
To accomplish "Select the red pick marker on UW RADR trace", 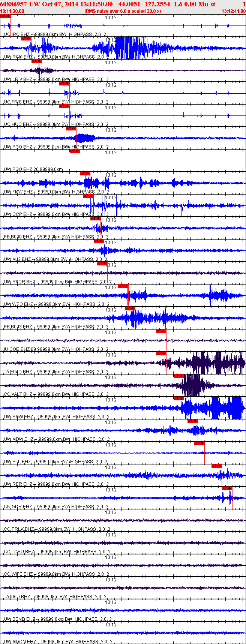I will [x=102, y=263].
